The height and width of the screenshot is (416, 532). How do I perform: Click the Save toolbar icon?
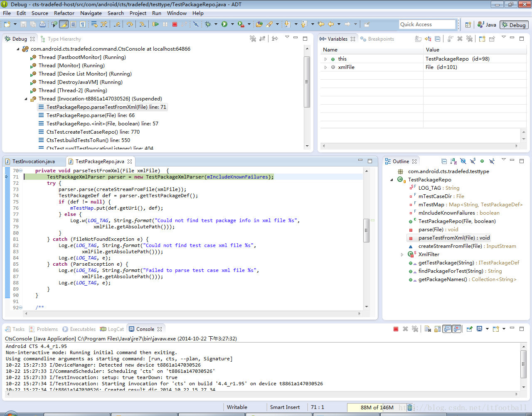click(23, 24)
